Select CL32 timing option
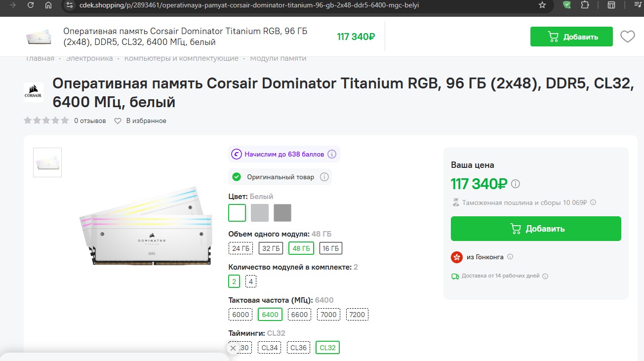 tap(327, 348)
